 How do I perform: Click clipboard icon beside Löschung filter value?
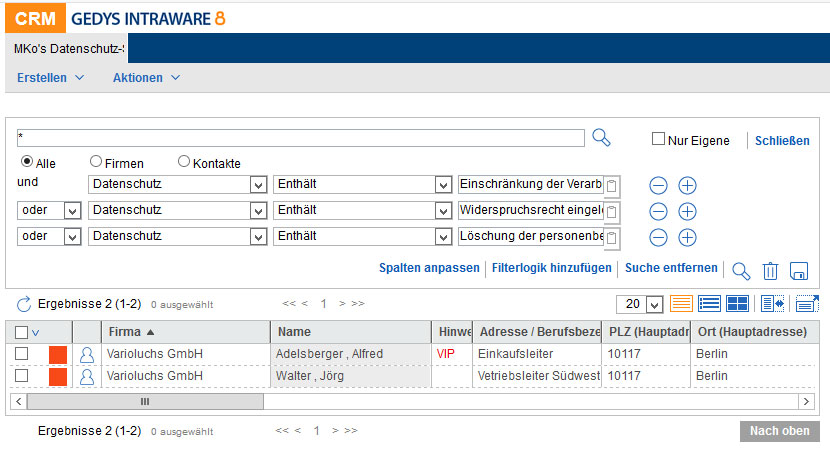612,238
